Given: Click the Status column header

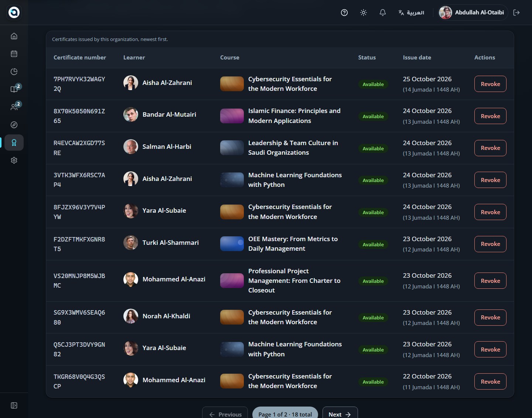Looking at the screenshot, I should click(367, 58).
